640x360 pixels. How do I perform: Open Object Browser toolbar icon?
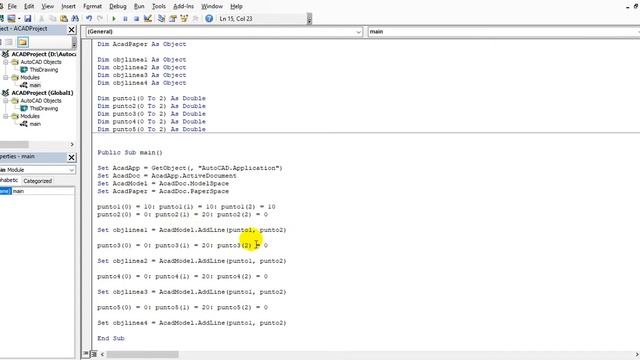coord(184,18)
